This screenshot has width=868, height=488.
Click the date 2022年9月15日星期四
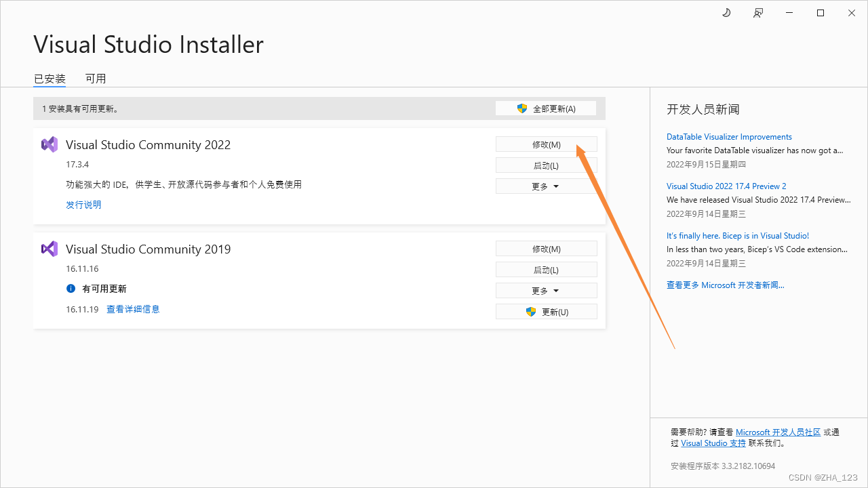point(706,165)
